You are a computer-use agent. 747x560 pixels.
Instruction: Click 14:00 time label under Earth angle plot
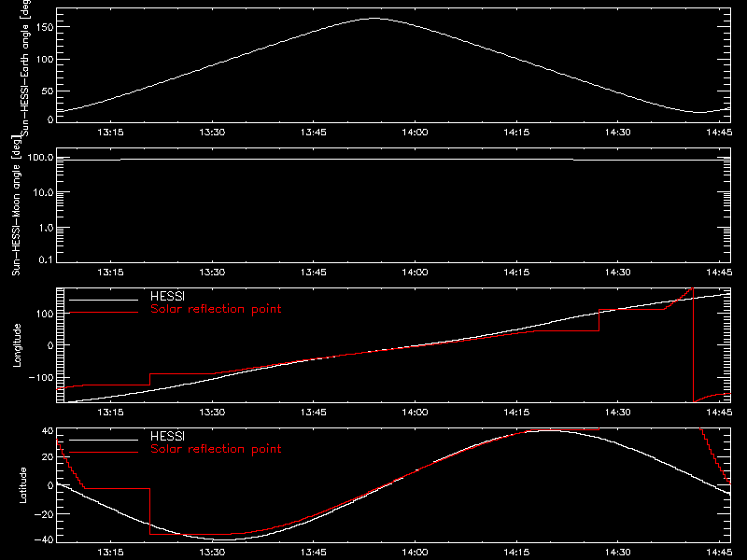[x=415, y=133]
